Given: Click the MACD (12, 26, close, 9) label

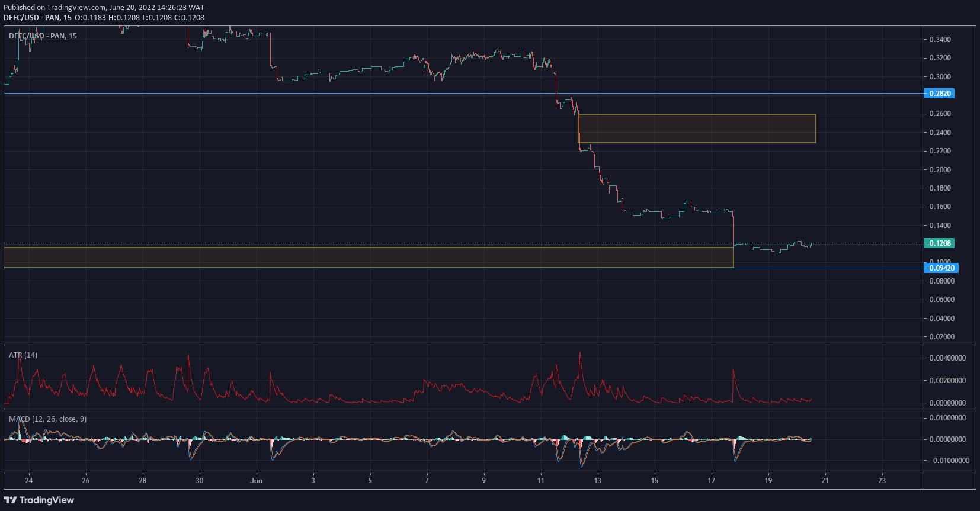Looking at the screenshot, I should [47, 419].
